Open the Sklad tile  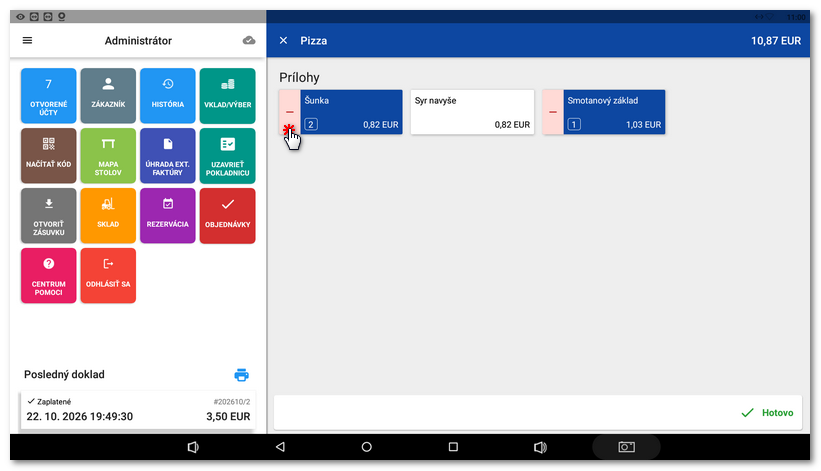click(108, 216)
